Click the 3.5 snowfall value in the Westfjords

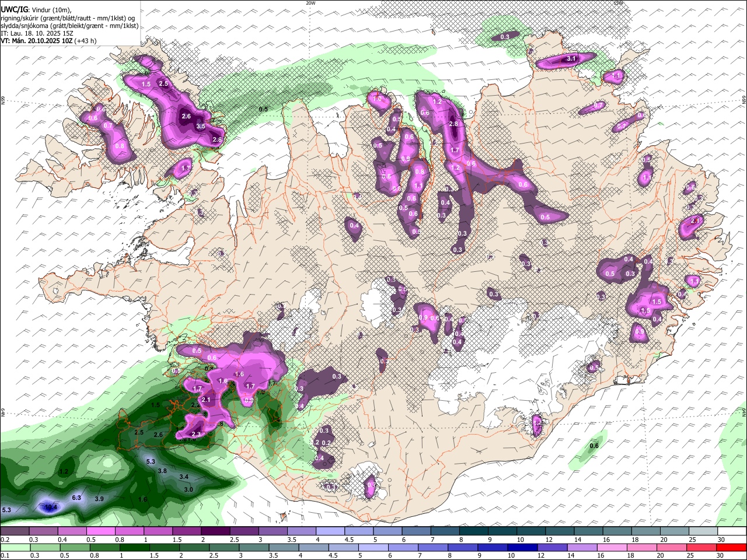tap(201, 126)
